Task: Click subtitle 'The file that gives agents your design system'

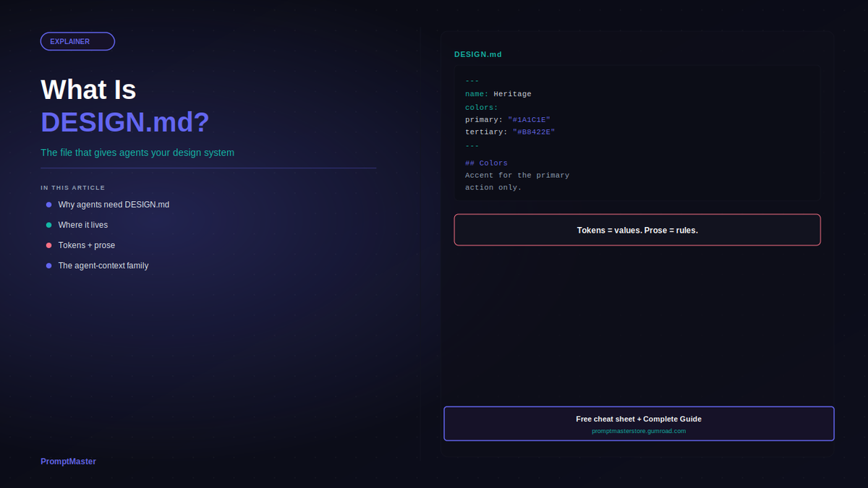Action: (137, 153)
